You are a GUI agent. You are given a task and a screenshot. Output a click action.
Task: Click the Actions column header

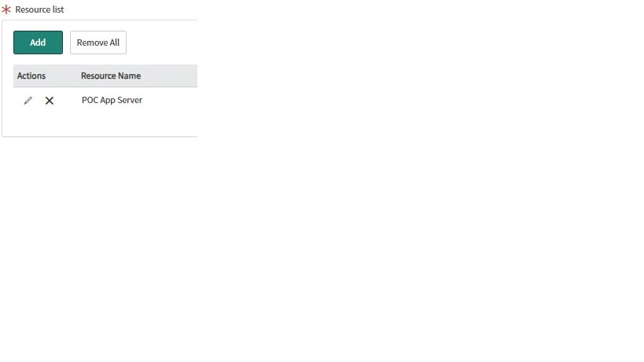tap(31, 76)
